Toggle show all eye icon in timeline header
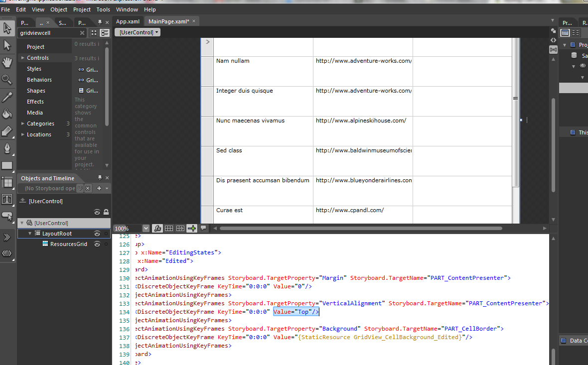Viewport: 588px width, 365px height. pos(97,212)
